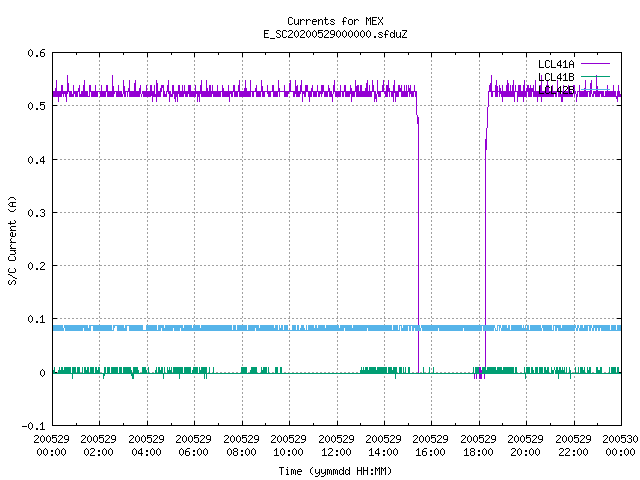
Task: Click the y-axis tick value 0.6
Action: [x=36, y=53]
